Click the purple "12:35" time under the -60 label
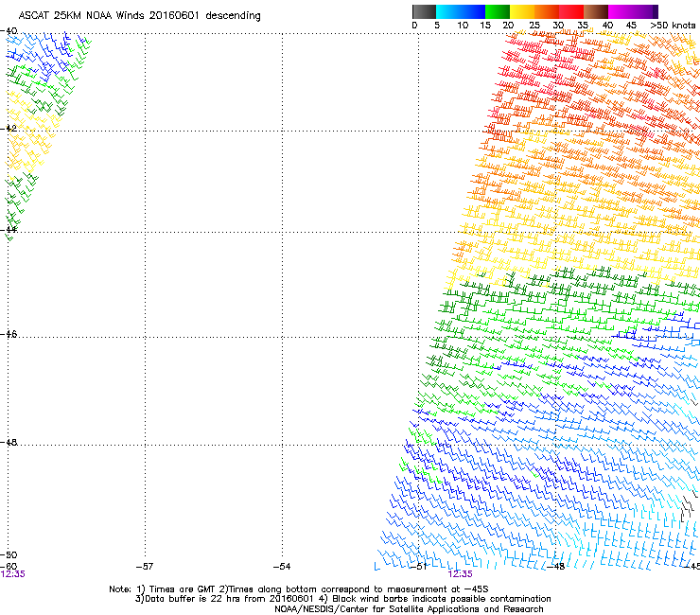Image resolution: width=700 pixels, height=615 pixels. pos(13,574)
